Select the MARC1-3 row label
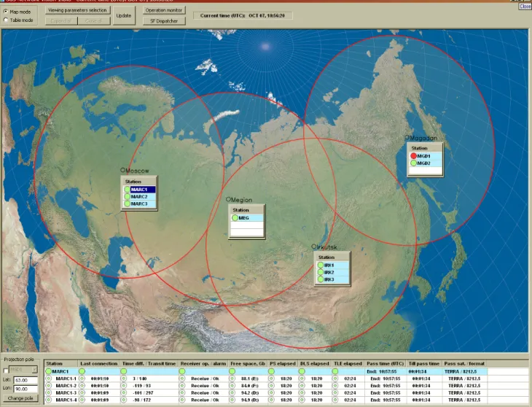The width and height of the screenshot is (532, 407). [66, 392]
